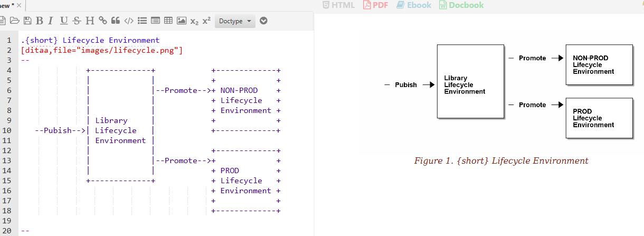The image size is (644, 236).
Task: Click '--Promote-->' on editor line 13
Action: coord(183,161)
